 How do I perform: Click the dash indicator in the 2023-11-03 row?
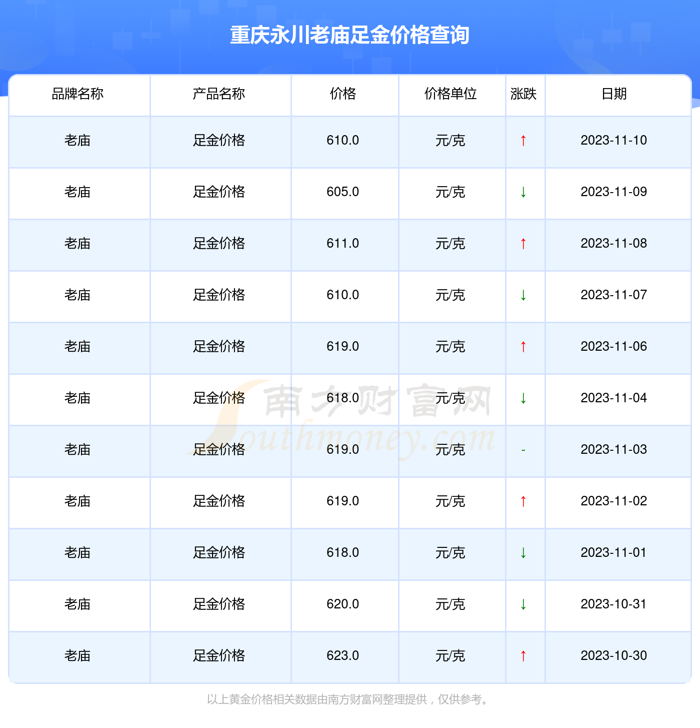[x=523, y=450]
